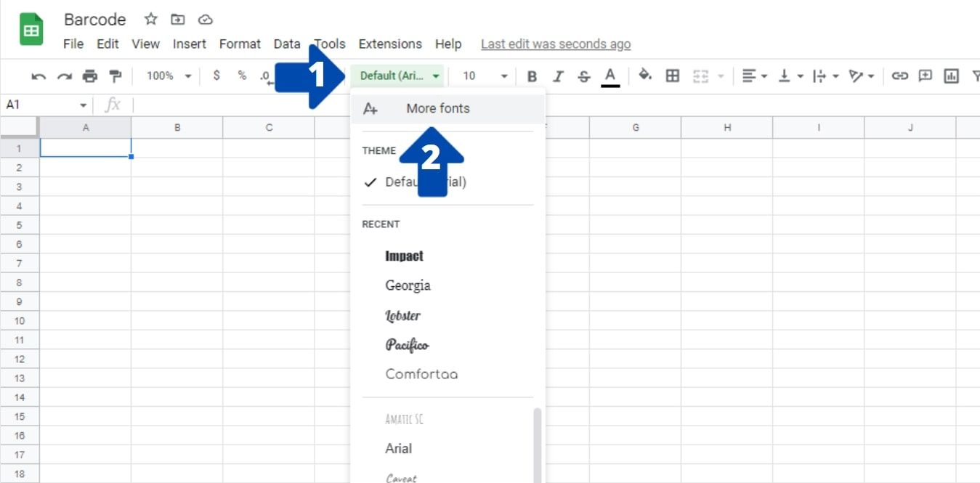
Task: Click Format as currency icon
Action: click(x=216, y=76)
